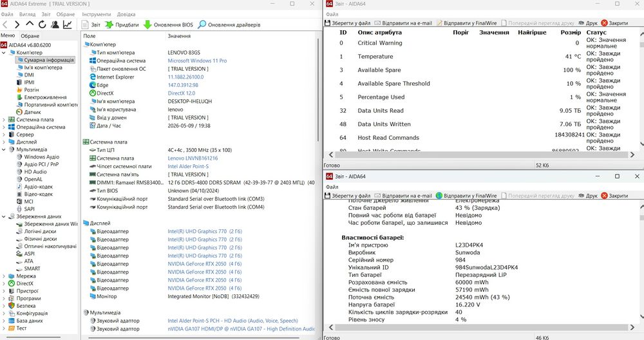This screenshot has width=644, height=340.
Task: Click Зберегти у файл in SMART attributes report window
Action: [x=348, y=23]
